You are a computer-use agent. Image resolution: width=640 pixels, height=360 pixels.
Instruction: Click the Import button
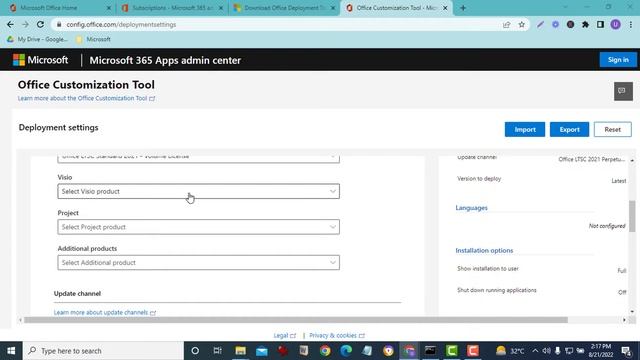[x=524, y=129]
